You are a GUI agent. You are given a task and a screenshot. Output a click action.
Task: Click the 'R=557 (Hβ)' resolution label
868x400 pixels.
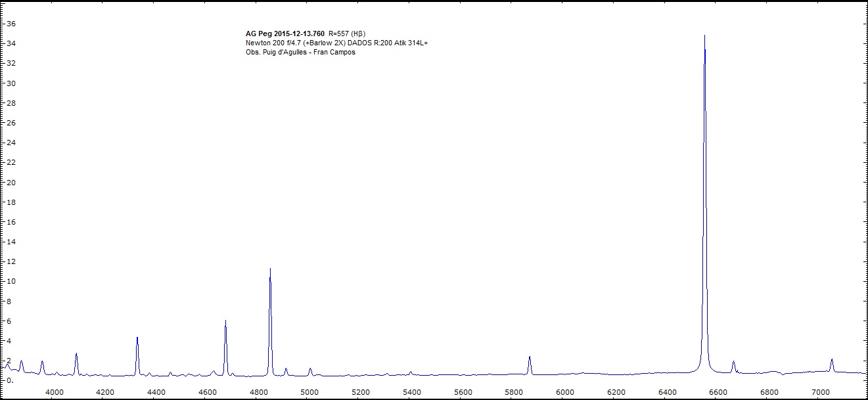(346, 33)
